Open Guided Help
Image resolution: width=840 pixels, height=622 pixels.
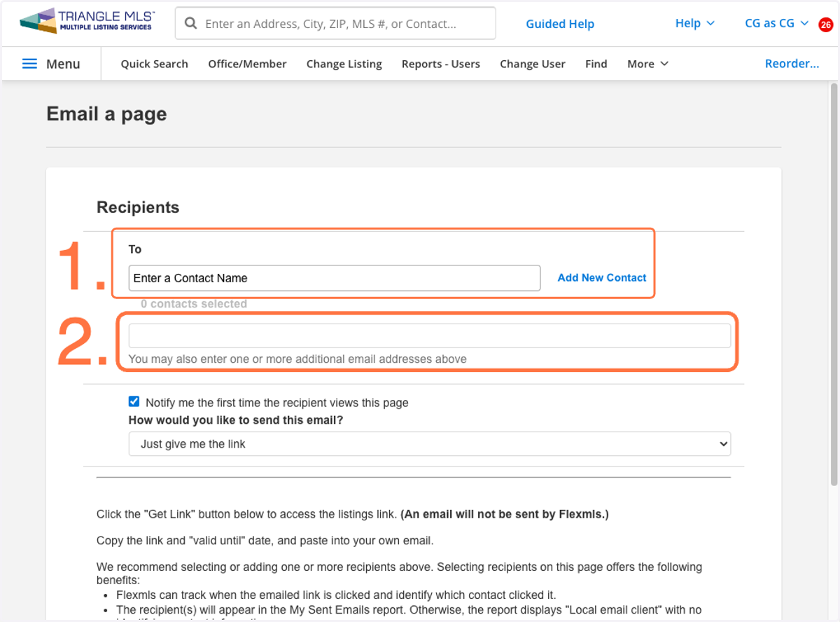click(x=560, y=24)
